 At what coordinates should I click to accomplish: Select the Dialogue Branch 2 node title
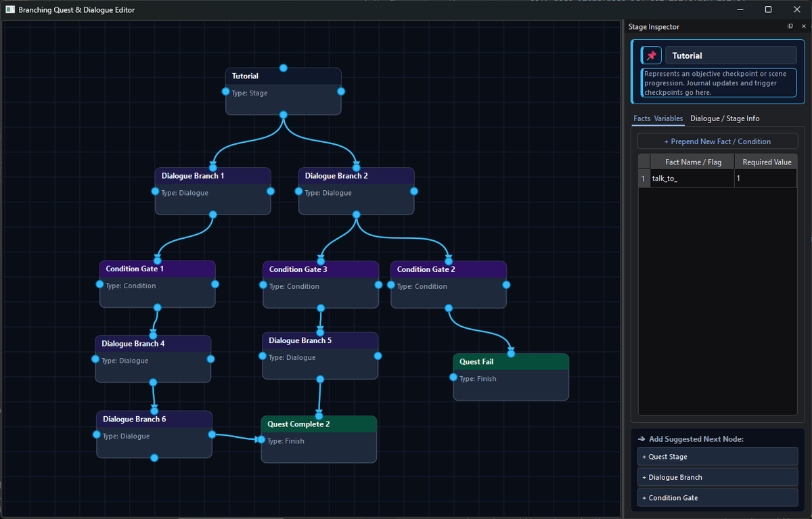point(336,176)
